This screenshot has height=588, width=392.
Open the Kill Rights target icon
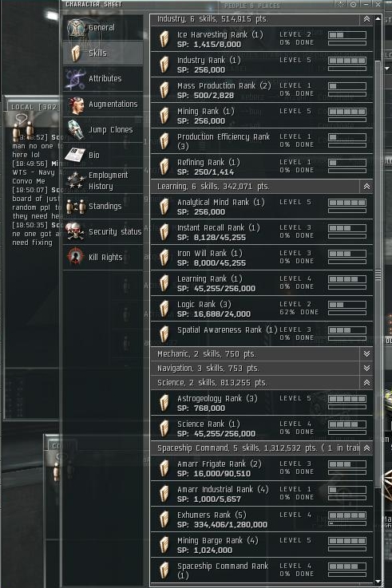click(x=75, y=257)
